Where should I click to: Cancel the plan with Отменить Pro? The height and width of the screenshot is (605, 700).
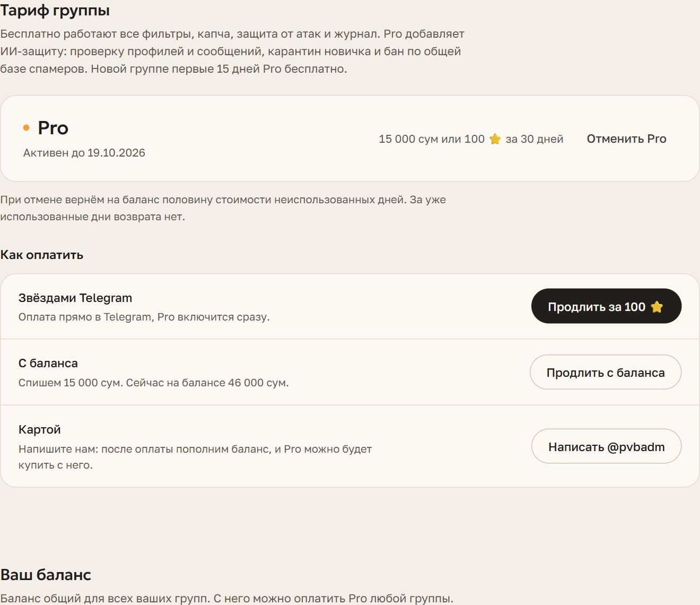[626, 139]
